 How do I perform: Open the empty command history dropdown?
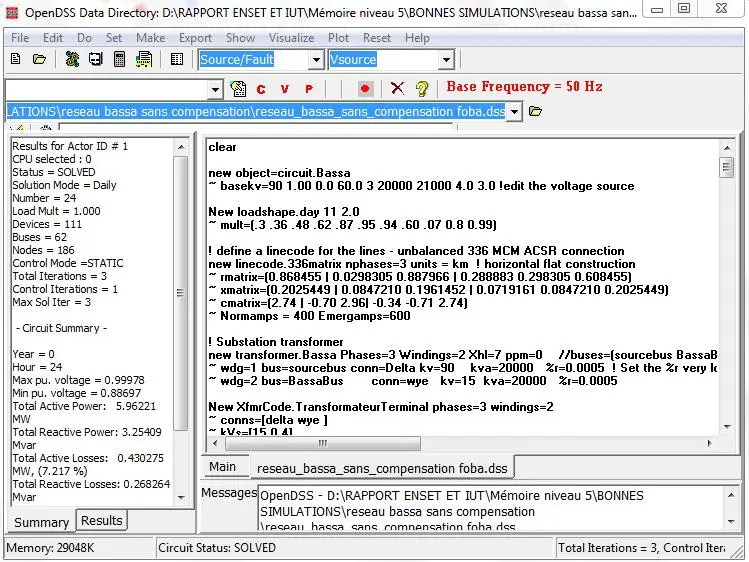point(215,90)
